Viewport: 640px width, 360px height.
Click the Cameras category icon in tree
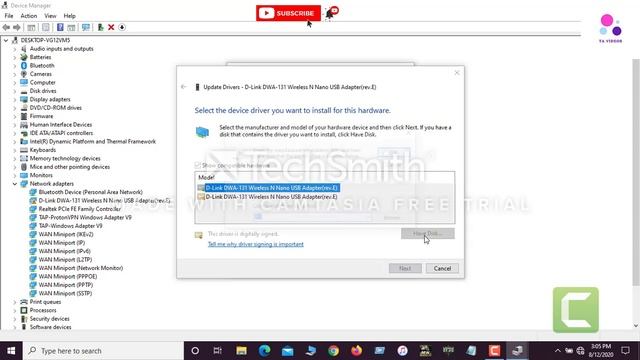[x=24, y=74]
